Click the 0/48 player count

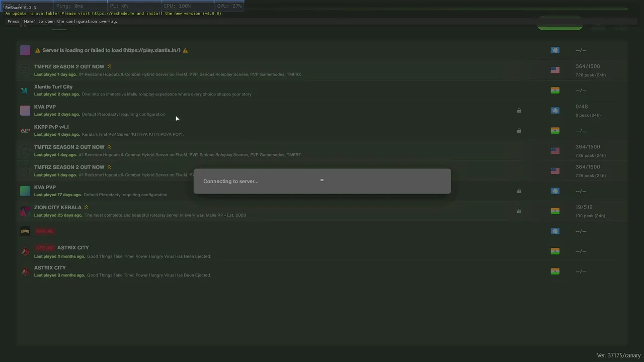tap(582, 107)
